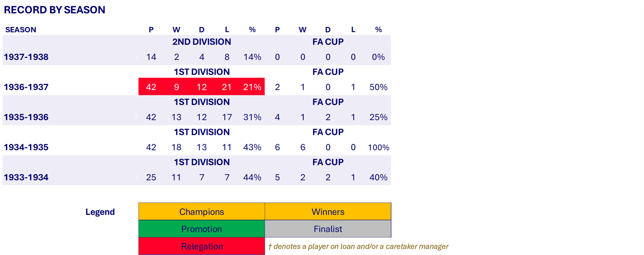Click the caretaker manager footnote text
Screen dimensions: 644x255
tap(358, 247)
